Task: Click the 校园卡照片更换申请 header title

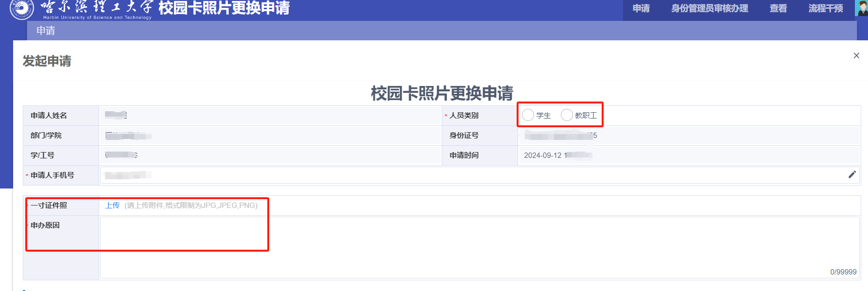Action: pyautogui.click(x=224, y=8)
